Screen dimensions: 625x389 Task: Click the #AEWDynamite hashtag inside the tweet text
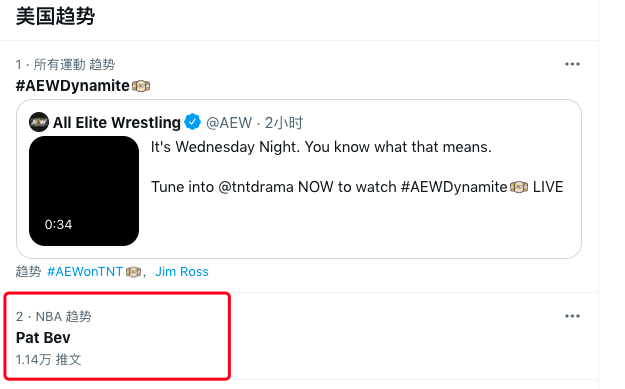(x=454, y=187)
